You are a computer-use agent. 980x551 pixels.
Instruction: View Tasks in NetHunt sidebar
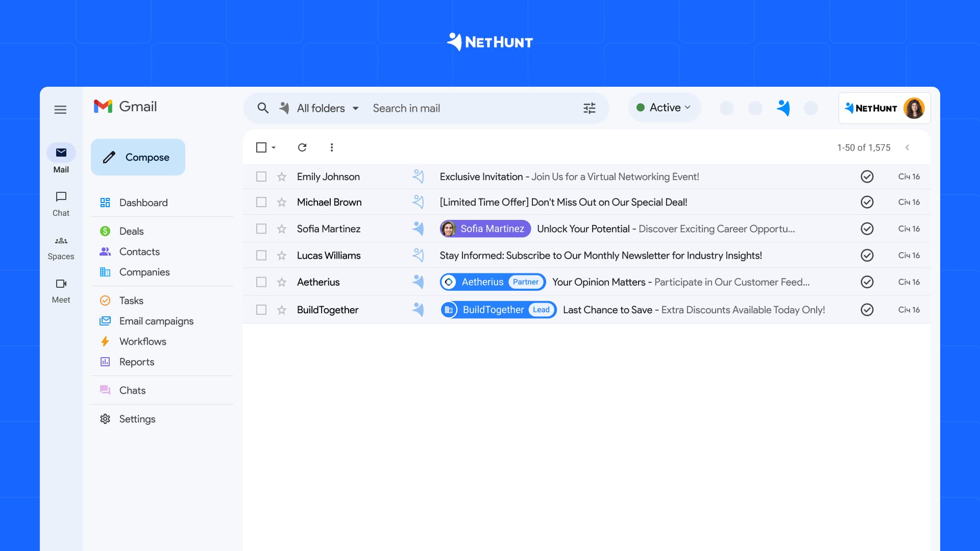(131, 300)
